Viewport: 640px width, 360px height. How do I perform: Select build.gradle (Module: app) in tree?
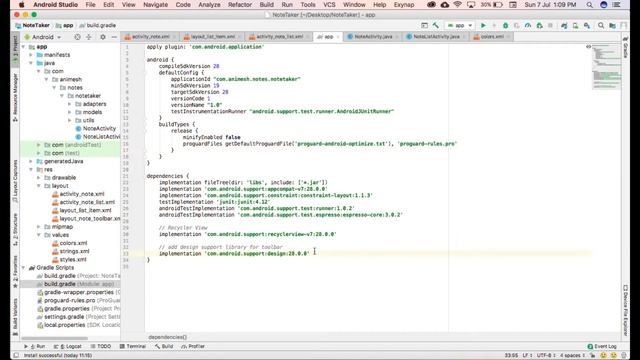point(75,284)
